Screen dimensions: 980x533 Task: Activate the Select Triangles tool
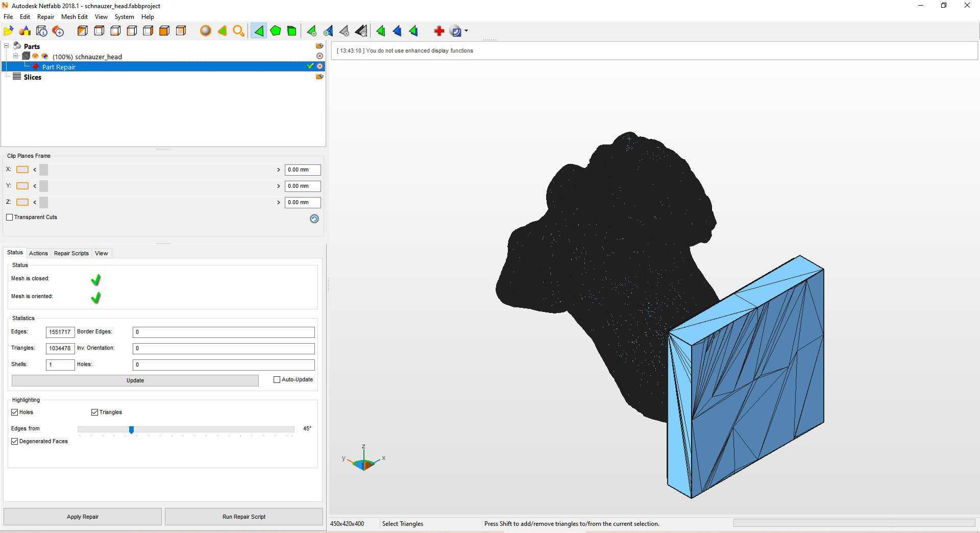[259, 31]
